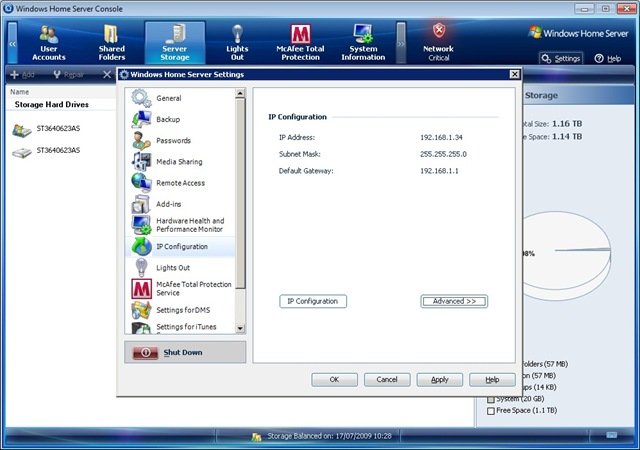Image resolution: width=640 pixels, height=450 pixels.
Task: Open McAfee Total Protection Service settings
Action: (x=180, y=289)
